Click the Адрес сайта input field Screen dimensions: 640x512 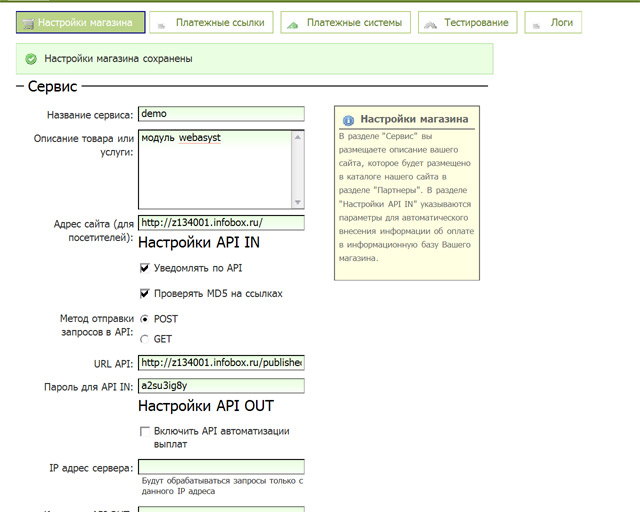pos(220,223)
